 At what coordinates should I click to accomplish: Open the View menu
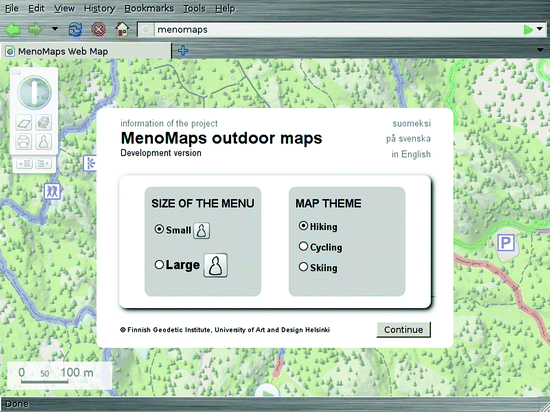tap(64, 8)
